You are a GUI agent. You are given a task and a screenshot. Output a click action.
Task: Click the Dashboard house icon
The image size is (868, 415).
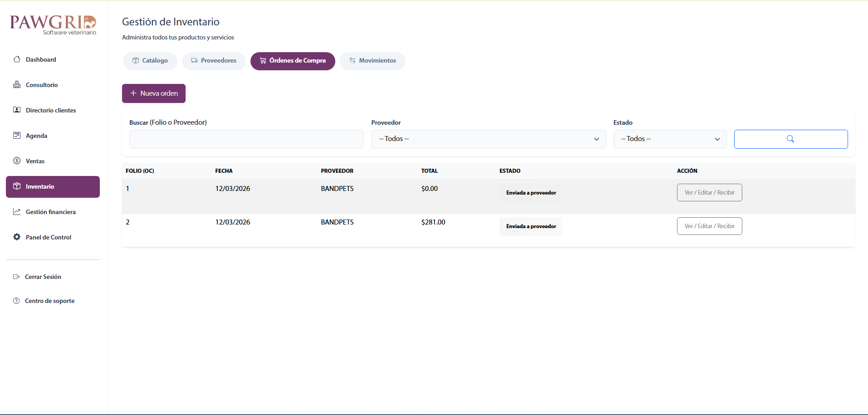[x=17, y=59]
